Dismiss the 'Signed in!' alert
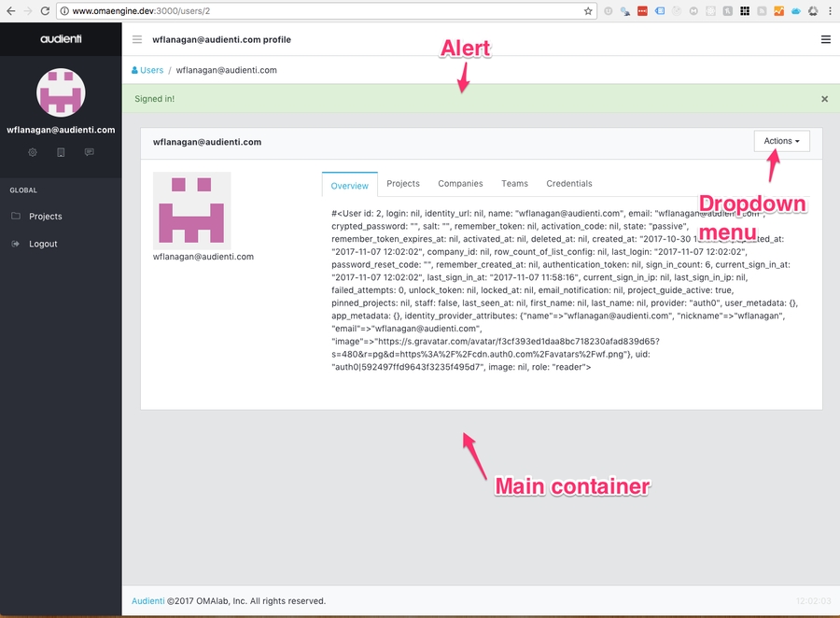Screen dimensions: 840x618 click(x=824, y=99)
